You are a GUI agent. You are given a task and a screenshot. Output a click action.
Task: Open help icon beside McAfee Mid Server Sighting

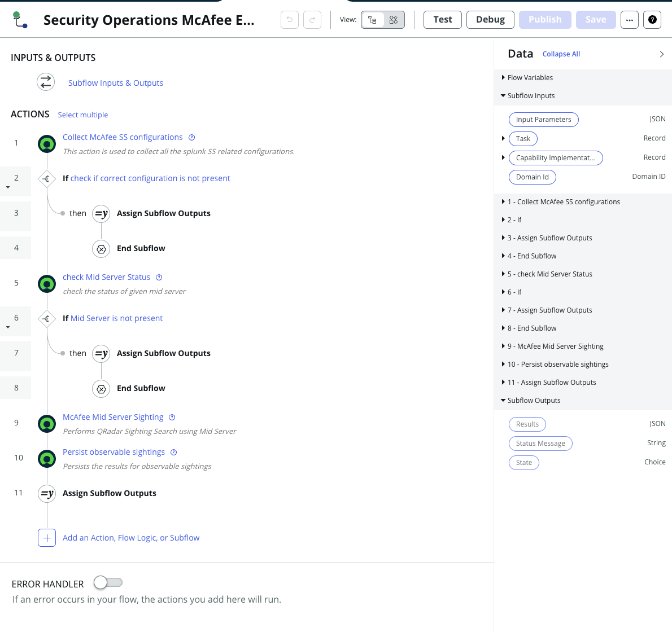point(172,418)
